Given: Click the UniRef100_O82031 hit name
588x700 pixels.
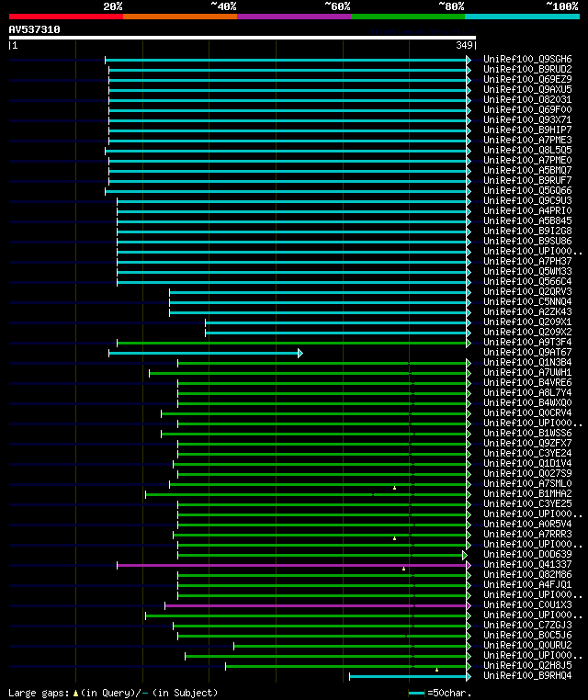Looking at the screenshot, I should [527, 99].
